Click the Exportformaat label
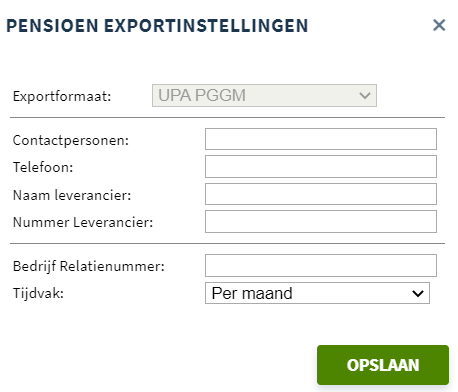458x392 pixels. (x=62, y=96)
